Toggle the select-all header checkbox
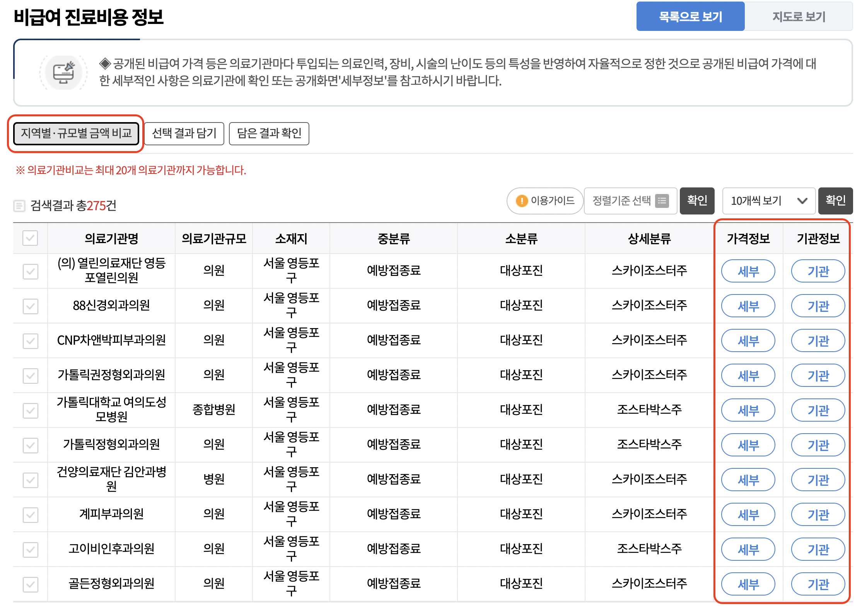The image size is (867, 616). (30, 238)
